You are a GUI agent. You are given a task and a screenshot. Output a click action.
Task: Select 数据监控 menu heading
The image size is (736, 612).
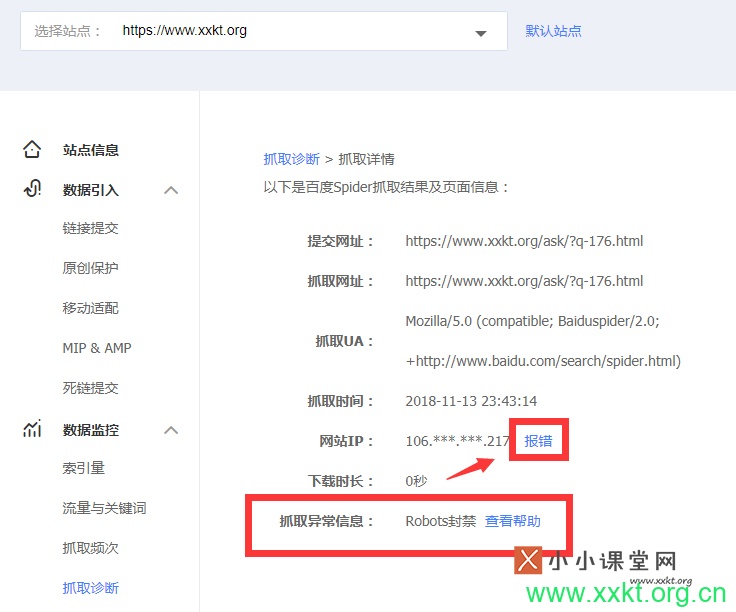tap(91, 430)
